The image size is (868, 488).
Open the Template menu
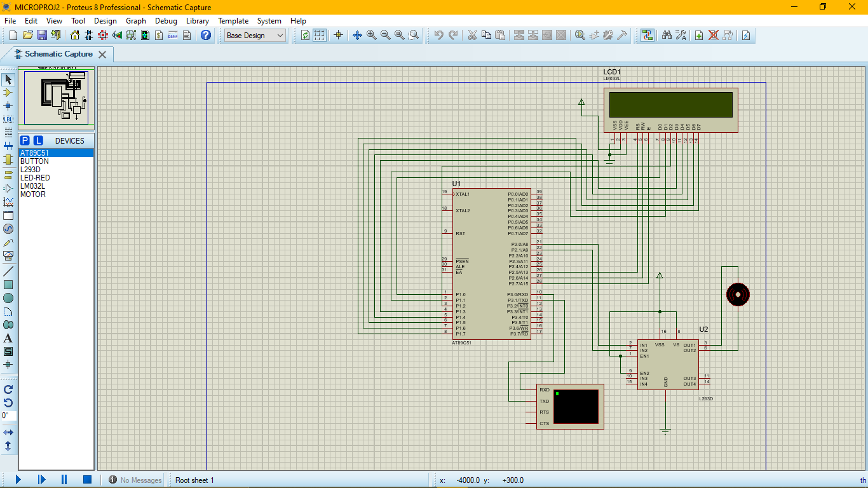coord(233,21)
